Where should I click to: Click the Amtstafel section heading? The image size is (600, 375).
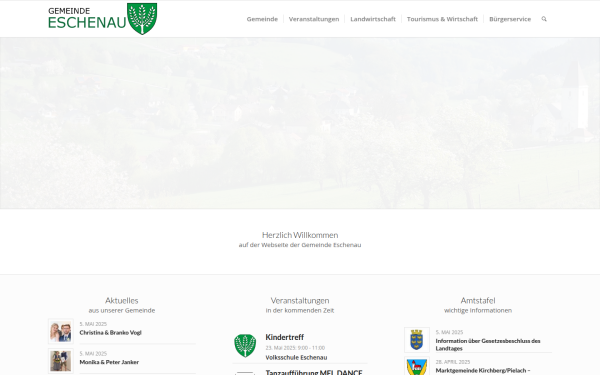click(478, 300)
